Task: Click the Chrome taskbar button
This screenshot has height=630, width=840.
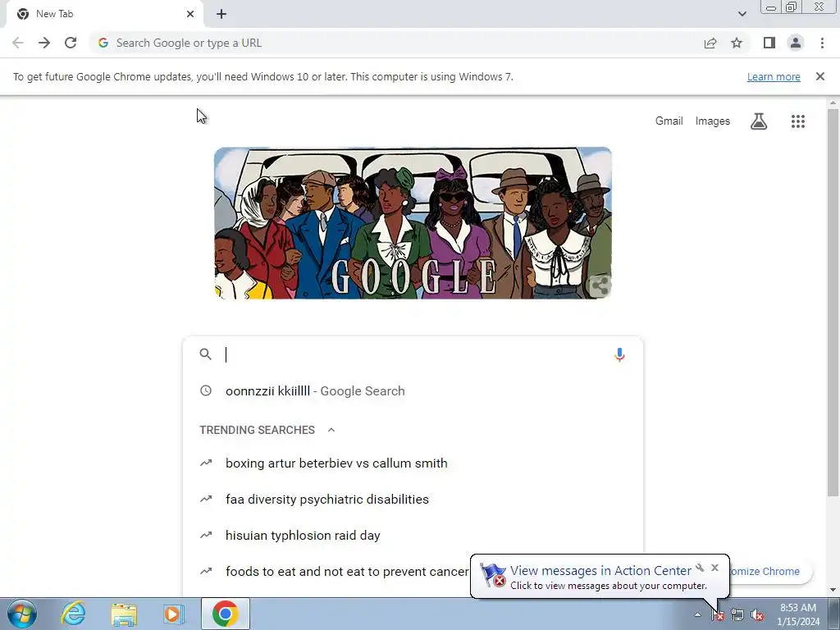Action: pyautogui.click(x=226, y=614)
